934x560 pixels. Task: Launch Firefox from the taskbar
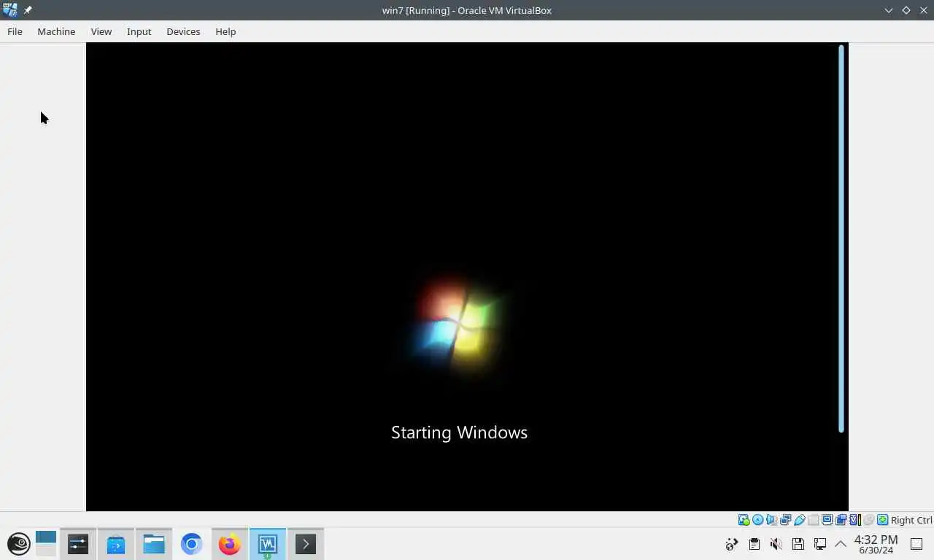(x=230, y=544)
